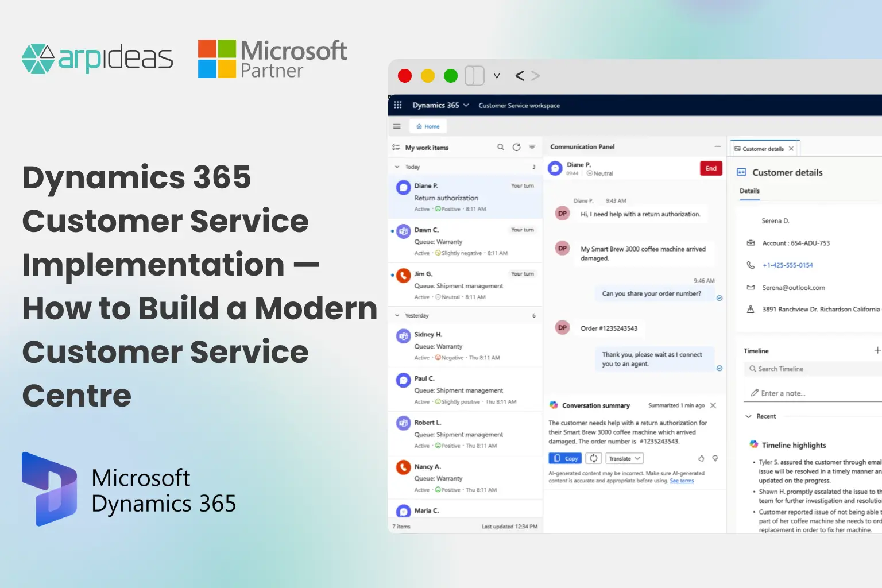The width and height of the screenshot is (882, 588).
Task: Refresh the My work items list
Action: point(516,148)
